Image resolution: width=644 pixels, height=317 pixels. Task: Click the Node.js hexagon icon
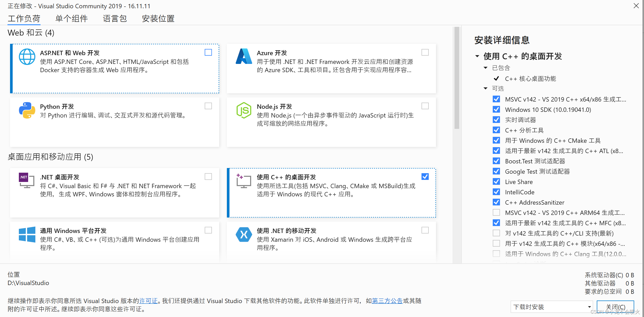[x=244, y=110]
